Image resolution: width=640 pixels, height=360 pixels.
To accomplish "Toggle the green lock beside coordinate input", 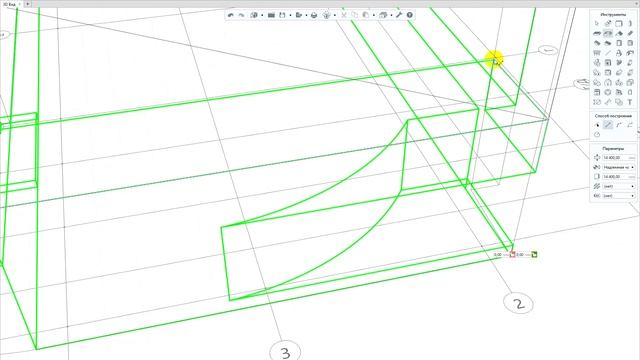I will (534, 255).
